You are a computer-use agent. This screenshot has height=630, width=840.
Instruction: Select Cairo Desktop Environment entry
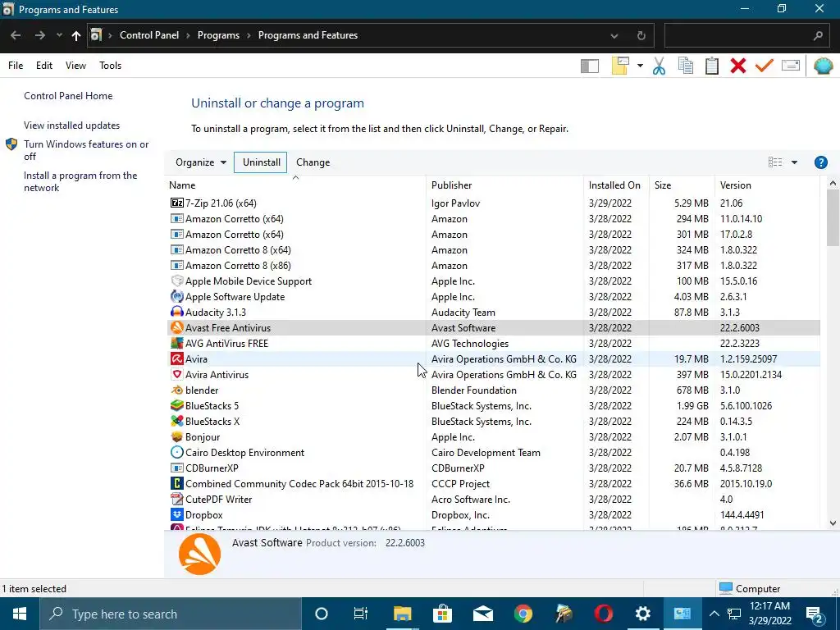pyautogui.click(x=493, y=453)
